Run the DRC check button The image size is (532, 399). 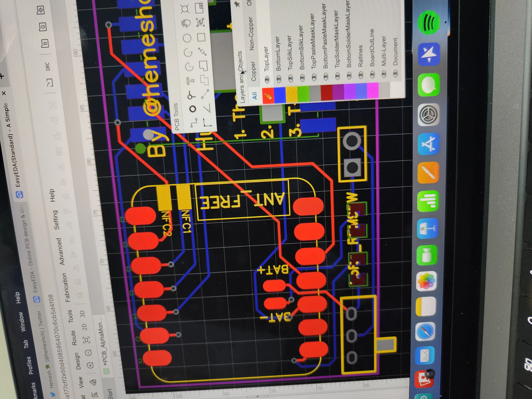pos(48,66)
